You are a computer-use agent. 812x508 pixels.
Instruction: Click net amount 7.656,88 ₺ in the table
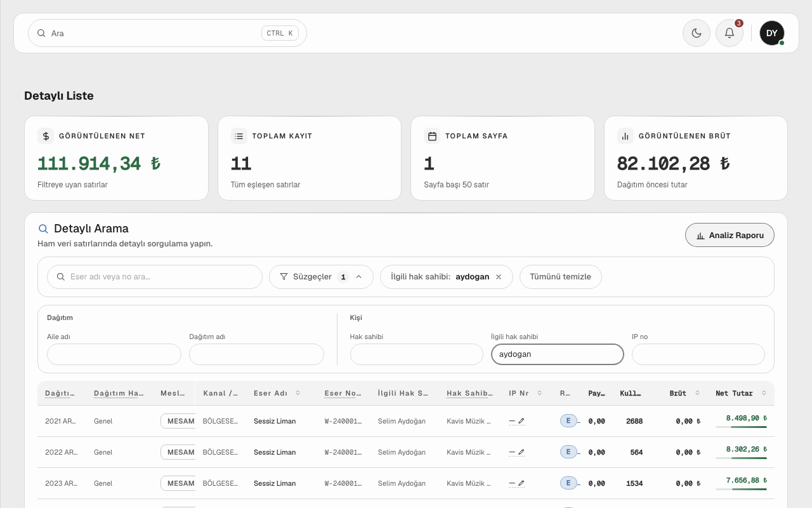pyautogui.click(x=747, y=480)
